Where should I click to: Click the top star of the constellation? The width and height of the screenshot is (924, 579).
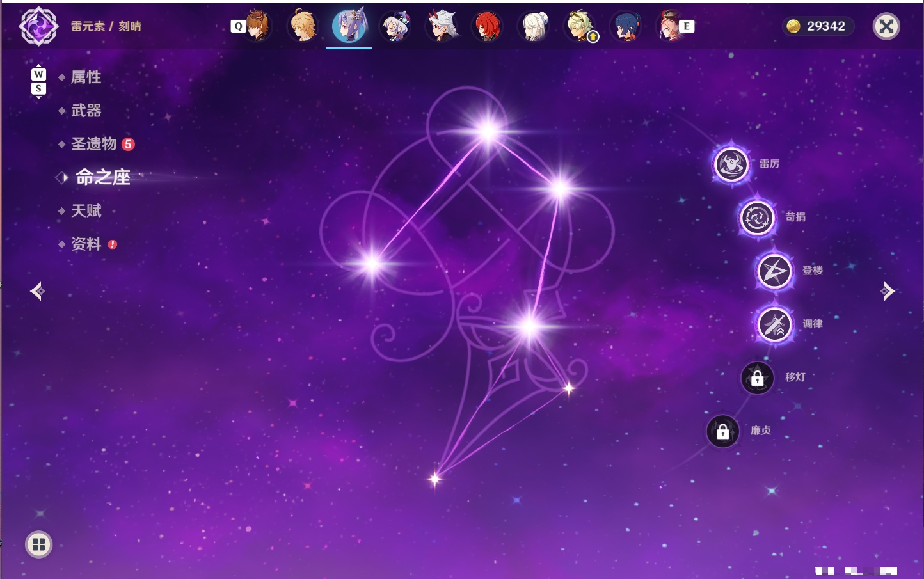tap(488, 131)
